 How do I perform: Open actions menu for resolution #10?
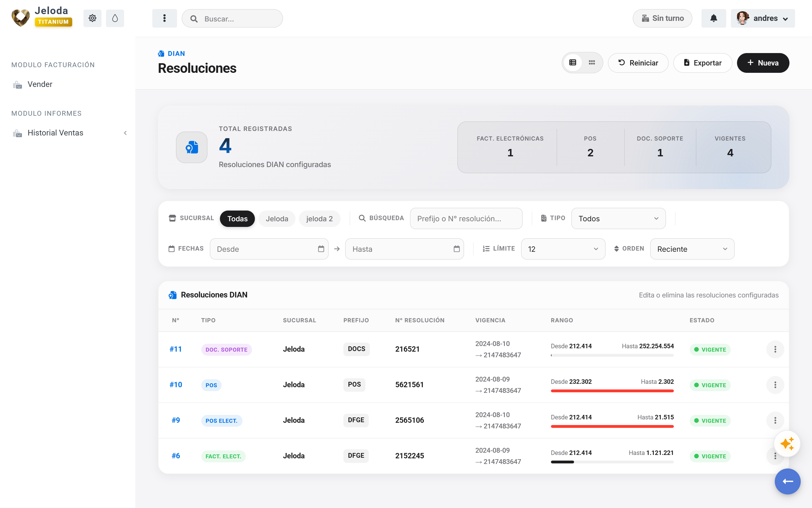coord(775,385)
